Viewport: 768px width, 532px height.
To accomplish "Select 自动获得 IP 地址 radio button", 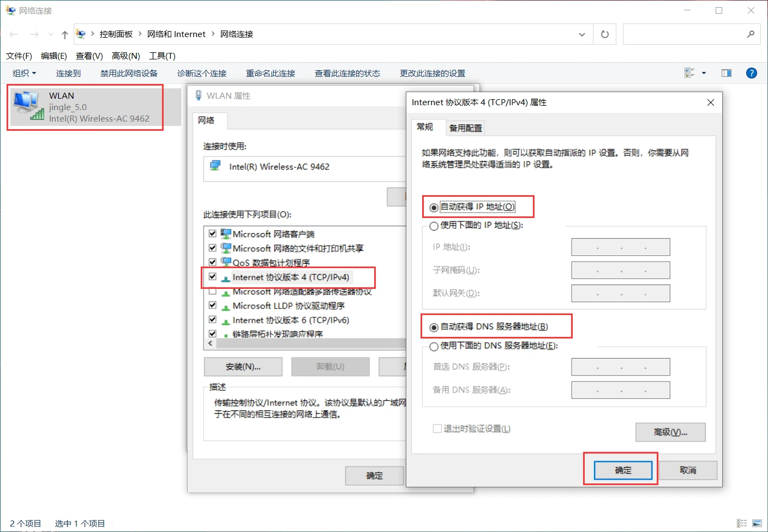I will 434,208.
